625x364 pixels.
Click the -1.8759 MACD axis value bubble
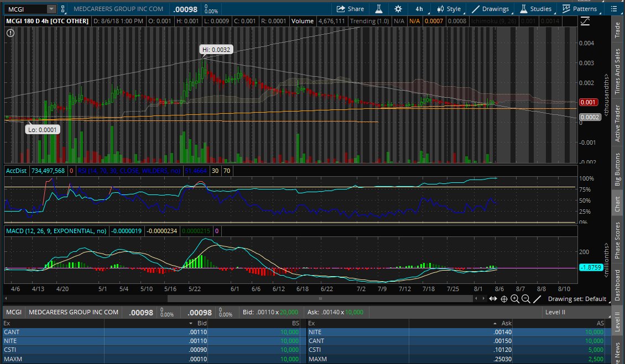(x=591, y=267)
